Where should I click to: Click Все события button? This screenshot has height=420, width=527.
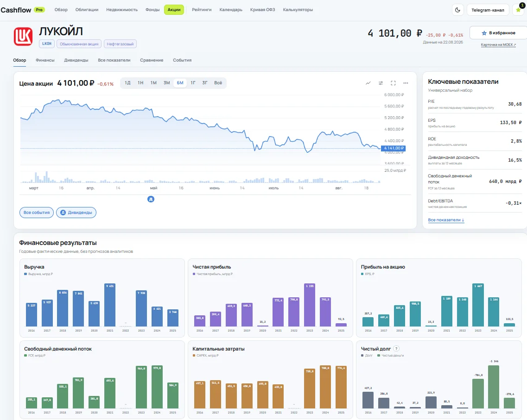tap(37, 213)
